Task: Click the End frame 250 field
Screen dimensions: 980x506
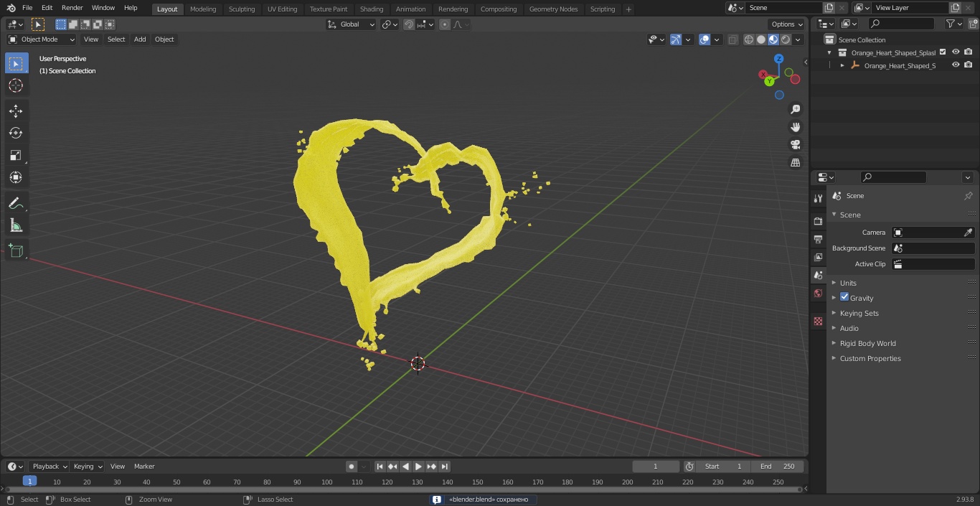Action: (778, 467)
